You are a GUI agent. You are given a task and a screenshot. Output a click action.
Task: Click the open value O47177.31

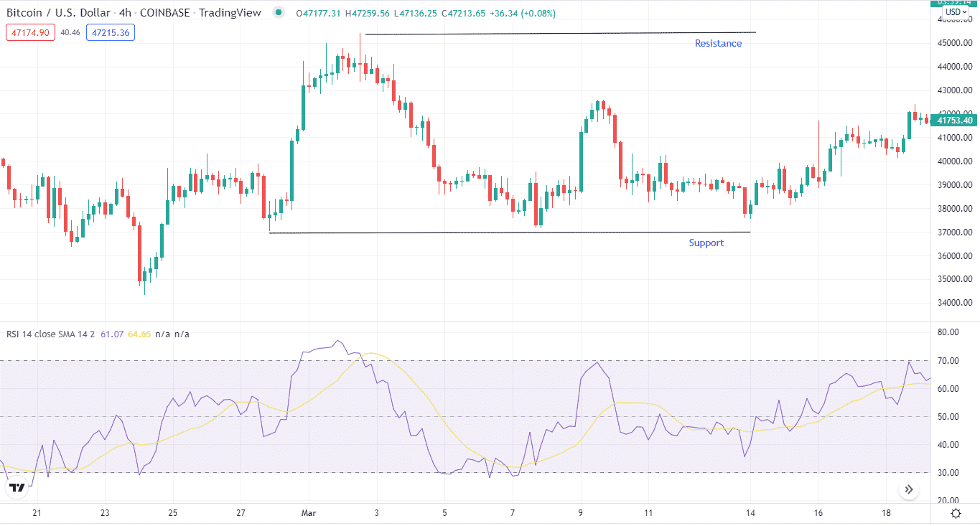[x=320, y=13]
